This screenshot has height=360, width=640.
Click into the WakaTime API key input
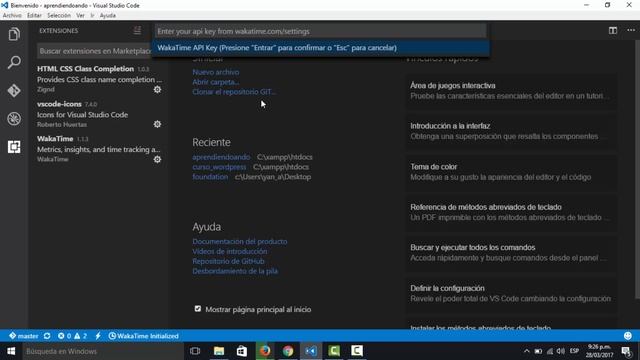[x=320, y=31]
